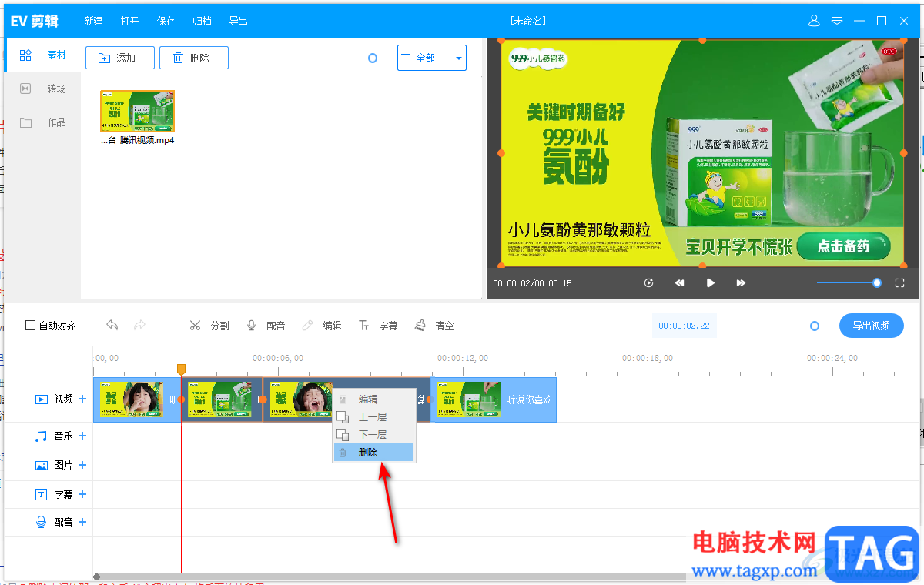This screenshot has width=924, height=585.
Task: Click the fast forward button in the preview
Action: click(x=741, y=283)
